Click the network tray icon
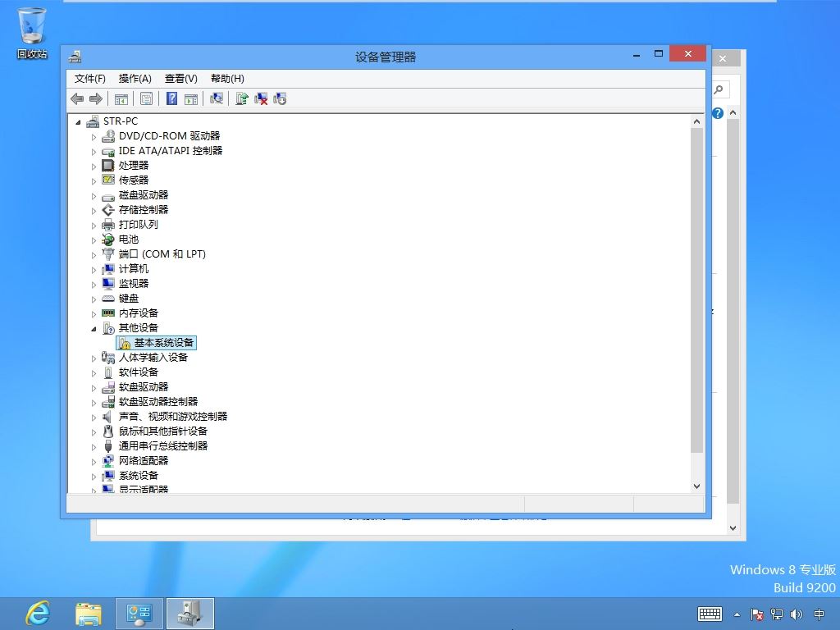Screen dimensions: 840x630 777,614
